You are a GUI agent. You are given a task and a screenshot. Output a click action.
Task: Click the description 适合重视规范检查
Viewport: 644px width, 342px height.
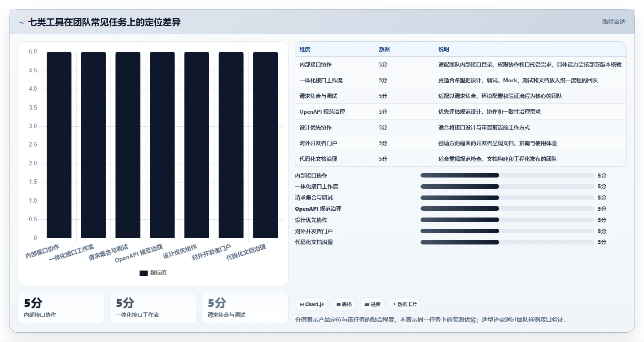(x=498, y=159)
